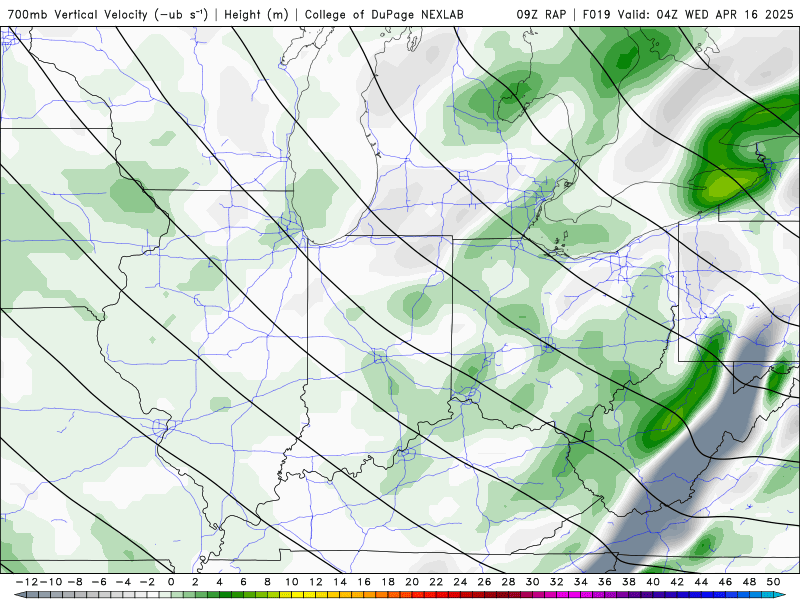This screenshot has height=600, width=800.
Task: Choose the 22 value on the scale
Action: pos(436,582)
